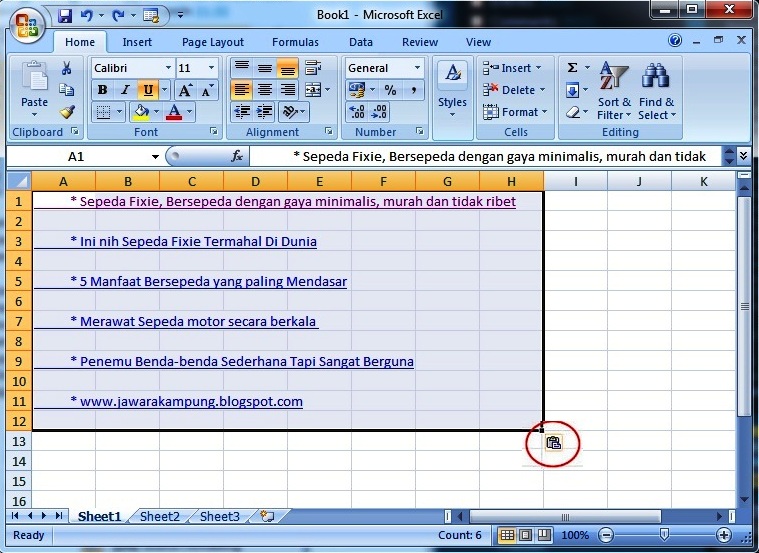Toggle Wrap Text

(313, 68)
